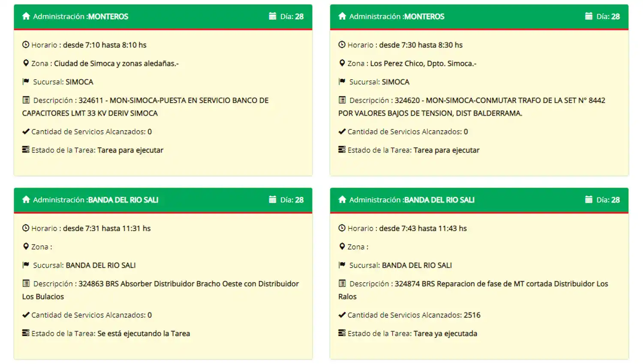Click the checkmark icon beside Servicios Alcanzados 2516
This screenshot has width=643, height=364.
point(341,314)
